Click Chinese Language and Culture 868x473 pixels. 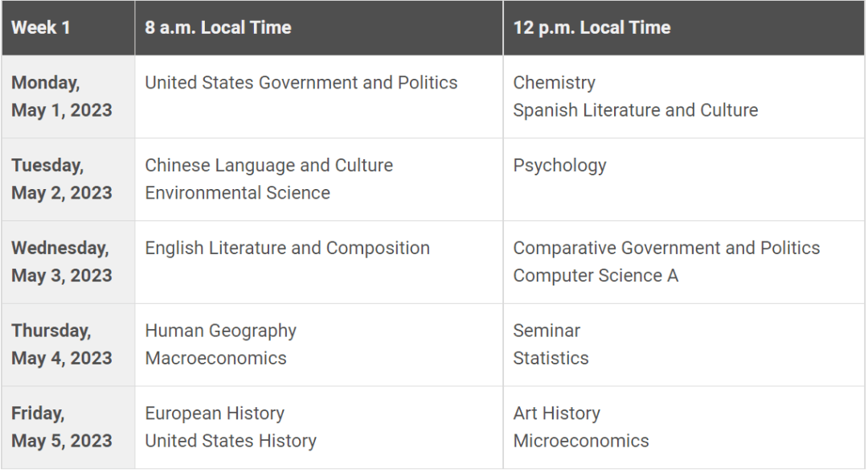269,166
